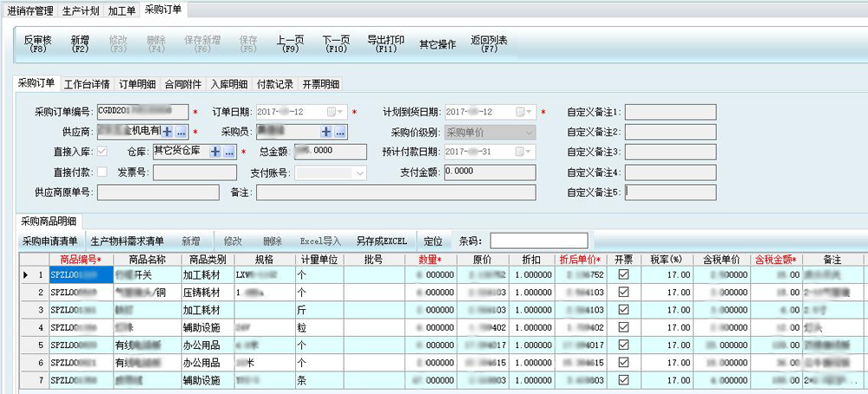The width and height of the screenshot is (868, 394).
Task: Open the ellipsis browse button for 采购员
Action: (x=340, y=132)
